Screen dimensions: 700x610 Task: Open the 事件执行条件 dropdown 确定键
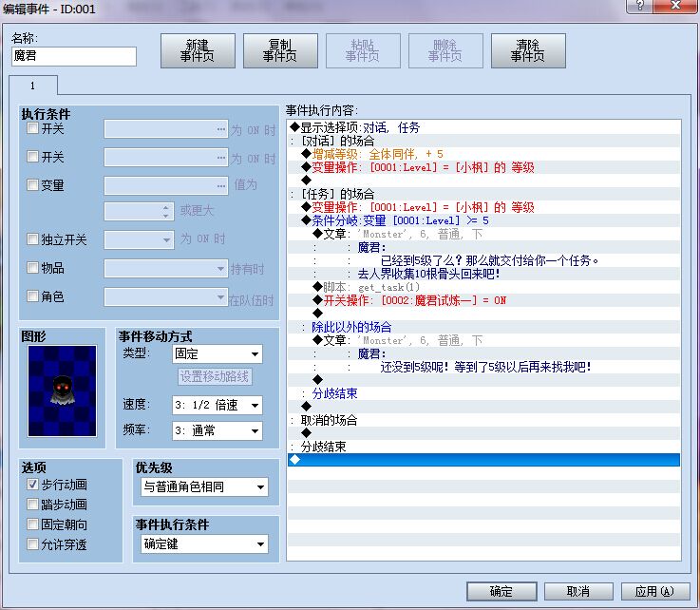pyautogui.click(x=204, y=543)
